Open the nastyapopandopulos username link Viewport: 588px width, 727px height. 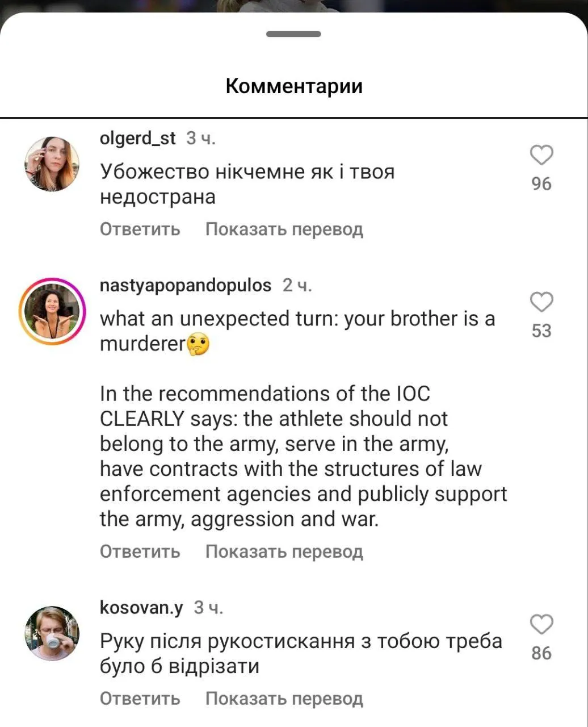coord(186,285)
